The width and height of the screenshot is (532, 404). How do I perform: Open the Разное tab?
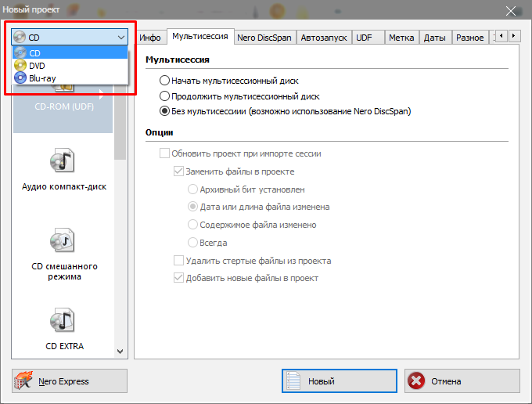(470, 38)
